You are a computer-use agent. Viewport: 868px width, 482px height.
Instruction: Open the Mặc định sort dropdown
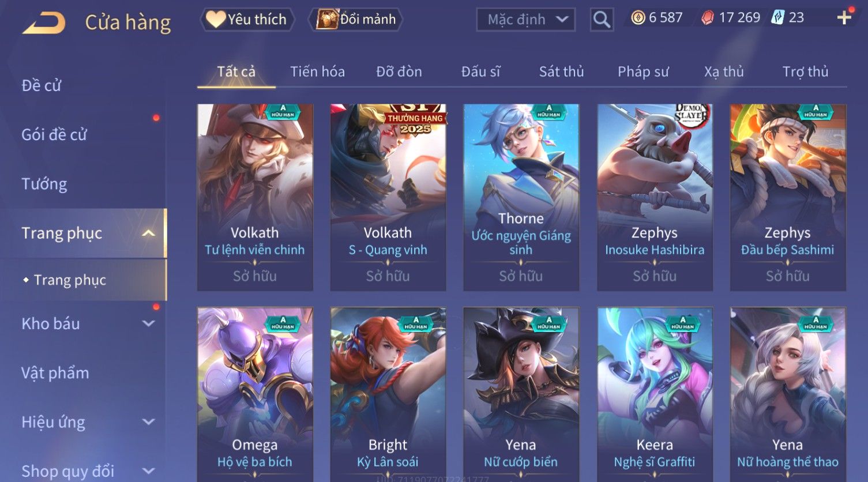526,20
